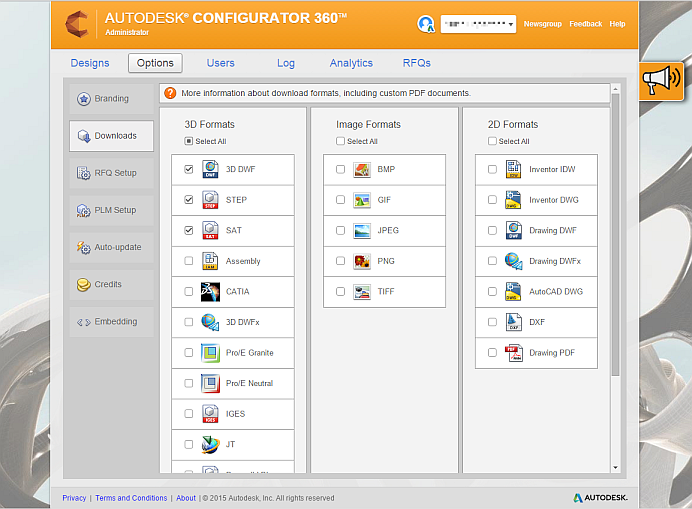Click the scrollbar down arrow
This screenshot has width=692, height=509.
click(x=615, y=468)
